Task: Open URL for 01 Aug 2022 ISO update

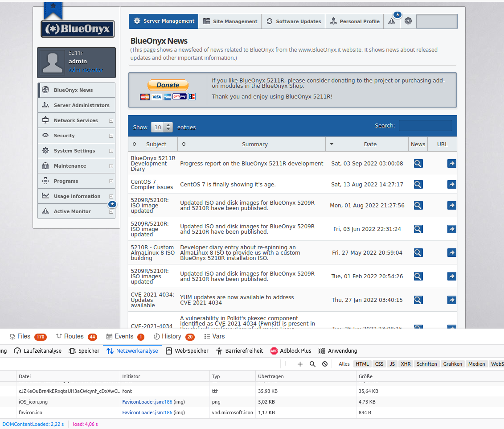Action: tap(452, 206)
